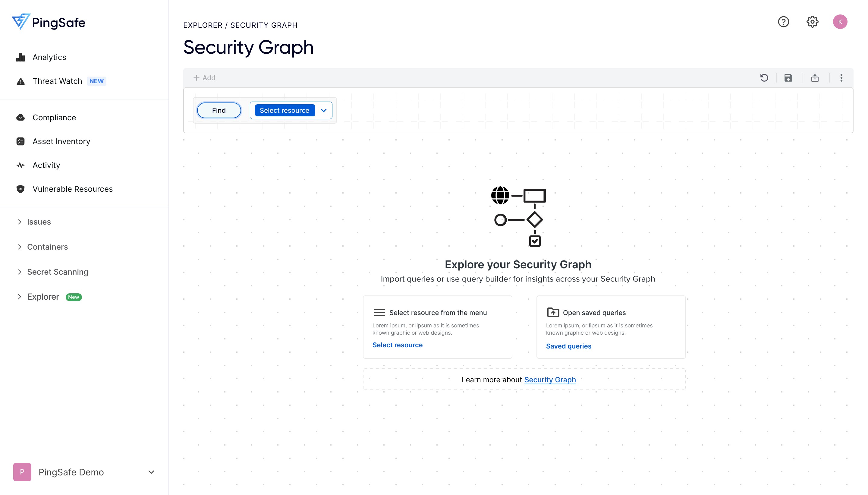Click the Activity pulse icon
Screen dimensions: 868x495
coord(20,165)
